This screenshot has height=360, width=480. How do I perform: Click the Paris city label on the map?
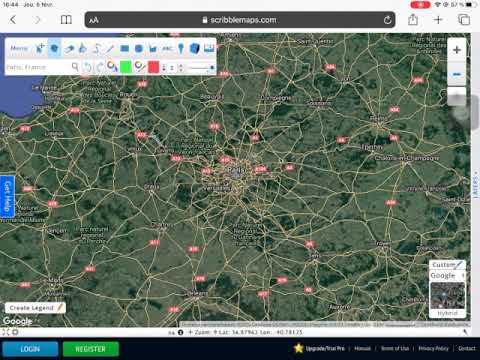click(x=235, y=170)
